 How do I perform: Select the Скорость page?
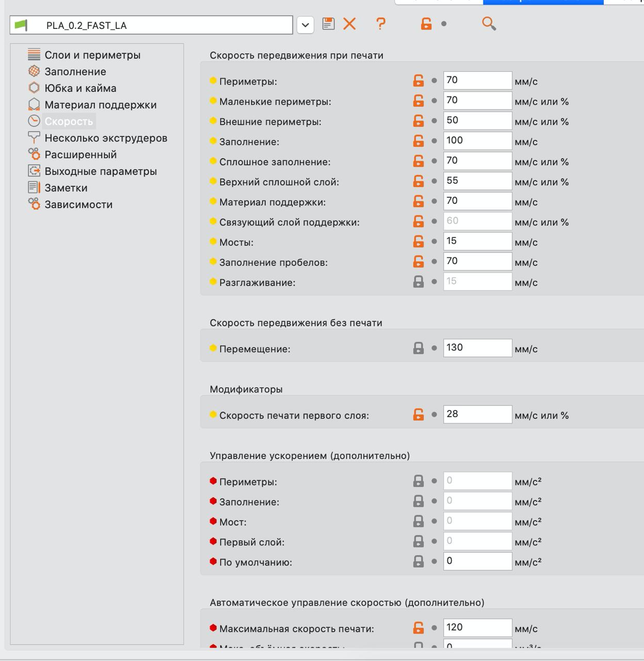click(69, 121)
